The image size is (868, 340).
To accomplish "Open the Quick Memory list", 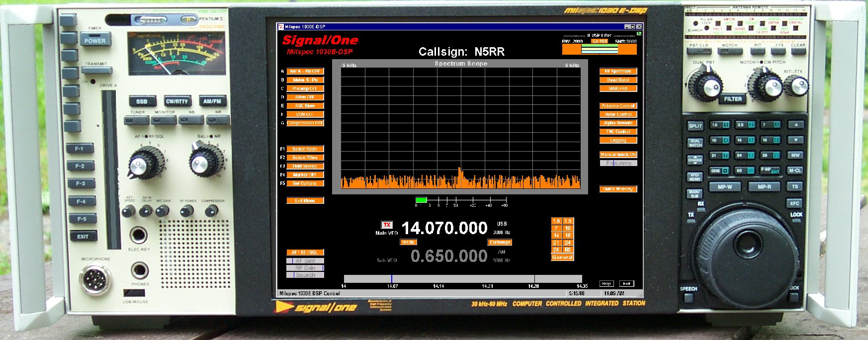I will (x=618, y=189).
